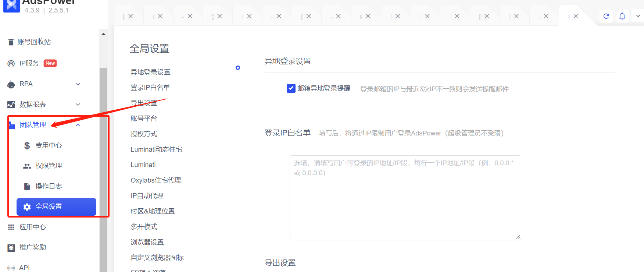The image size is (644, 272).
Task: Open the top-right dropdown arrow
Action: click(x=638, y=16)
